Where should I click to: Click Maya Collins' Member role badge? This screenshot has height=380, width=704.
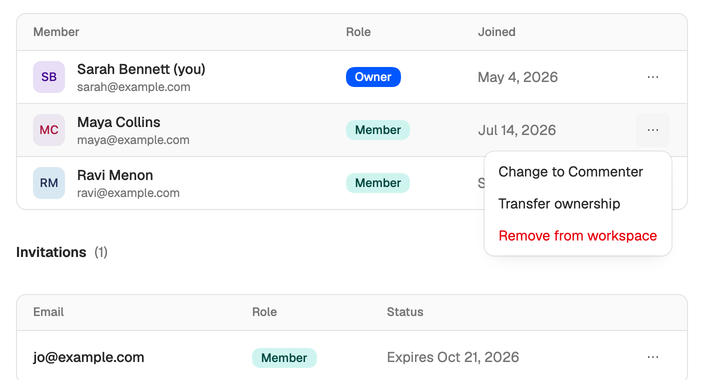coord(378,130)
